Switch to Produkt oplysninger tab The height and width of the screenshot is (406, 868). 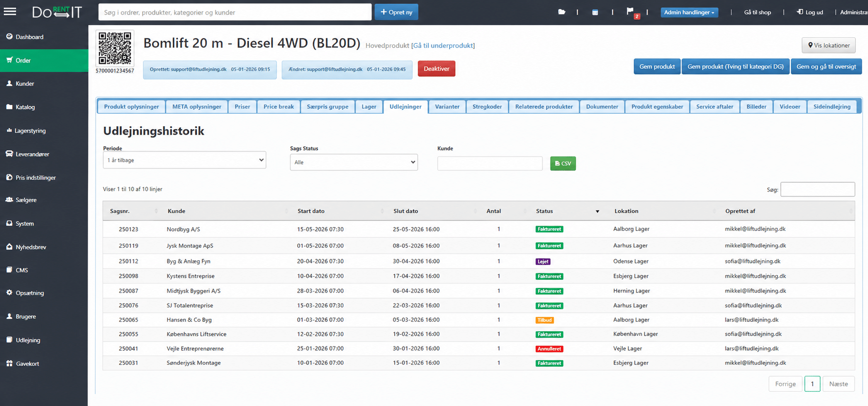132,107
